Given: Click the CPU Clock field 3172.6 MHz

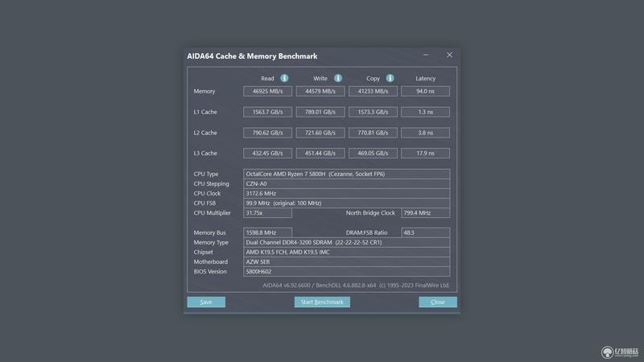Looking at the screenshot, I should coord(347,193).
